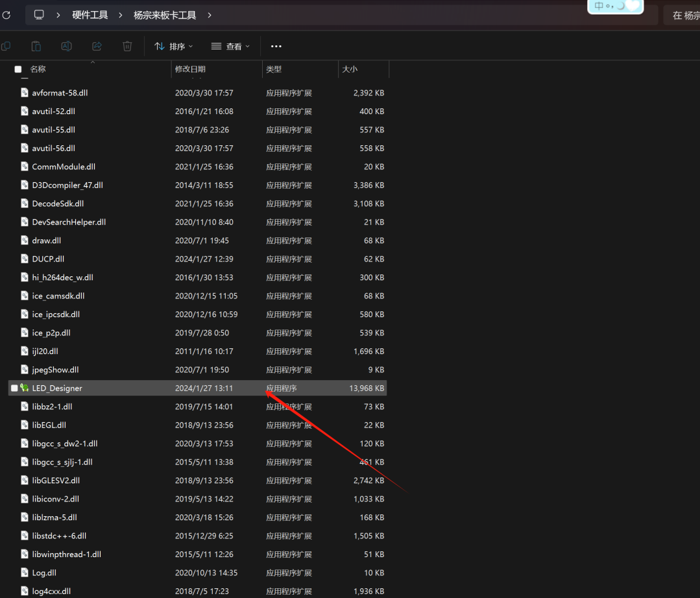700x598 pixels.
Task: Sort by the 修改日期 column header
Action: pos(190,69)
